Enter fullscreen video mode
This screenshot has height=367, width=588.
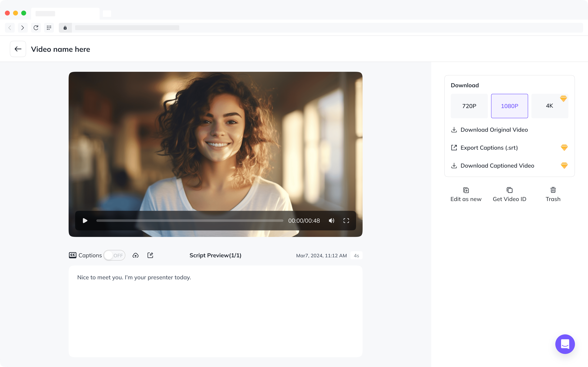[x=346, y=221]
